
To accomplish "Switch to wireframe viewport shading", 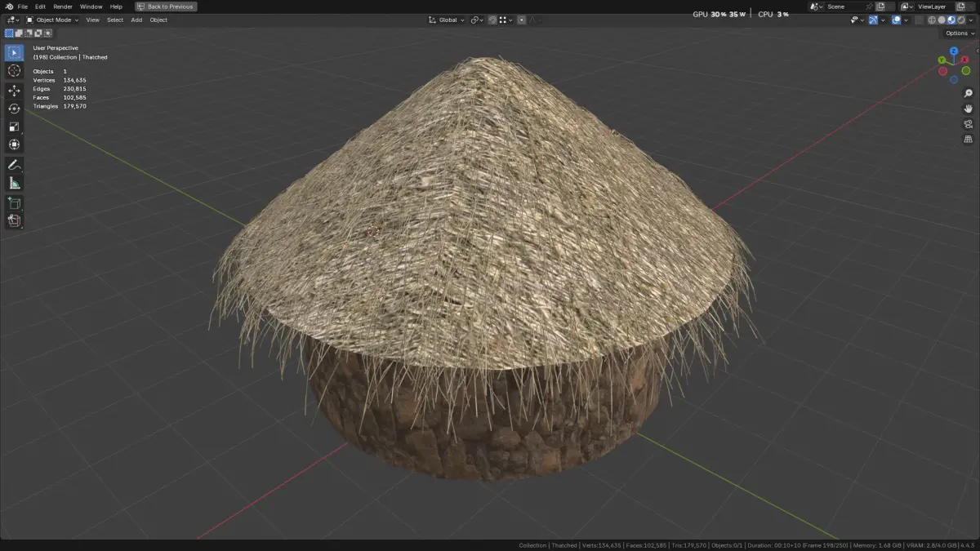I will 932,20.
